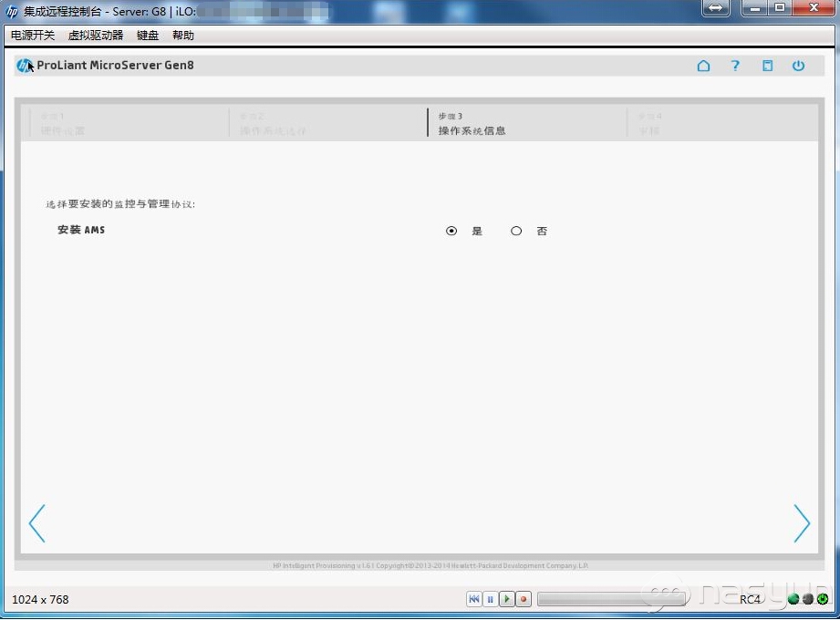This screenshot has height=620, width=840.
Task: Click the HP Intelligent Provisioning copyright footer
Action: (430, 565)
